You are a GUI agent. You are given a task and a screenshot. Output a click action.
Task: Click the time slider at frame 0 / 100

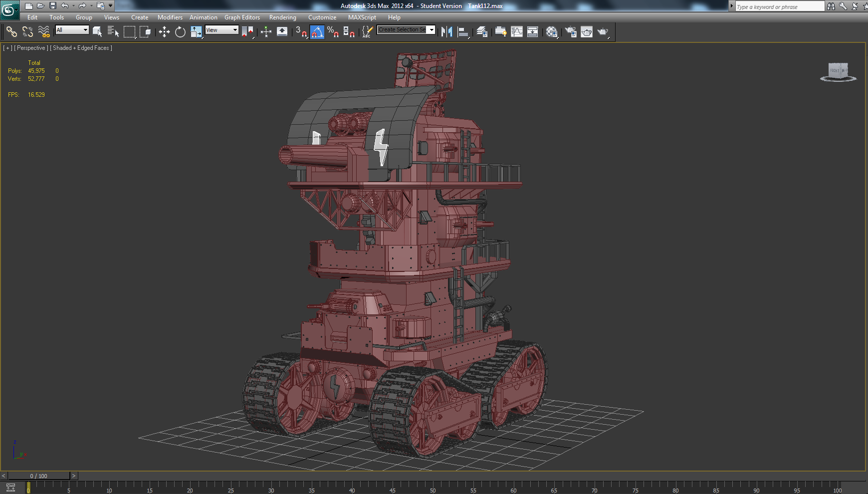pyautogui.click(x=38, y=476)
